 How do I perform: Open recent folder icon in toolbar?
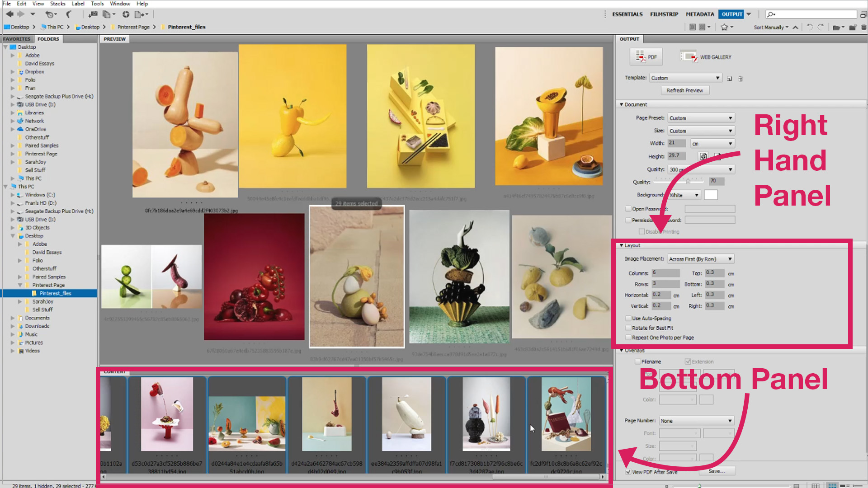pos(838,27)
